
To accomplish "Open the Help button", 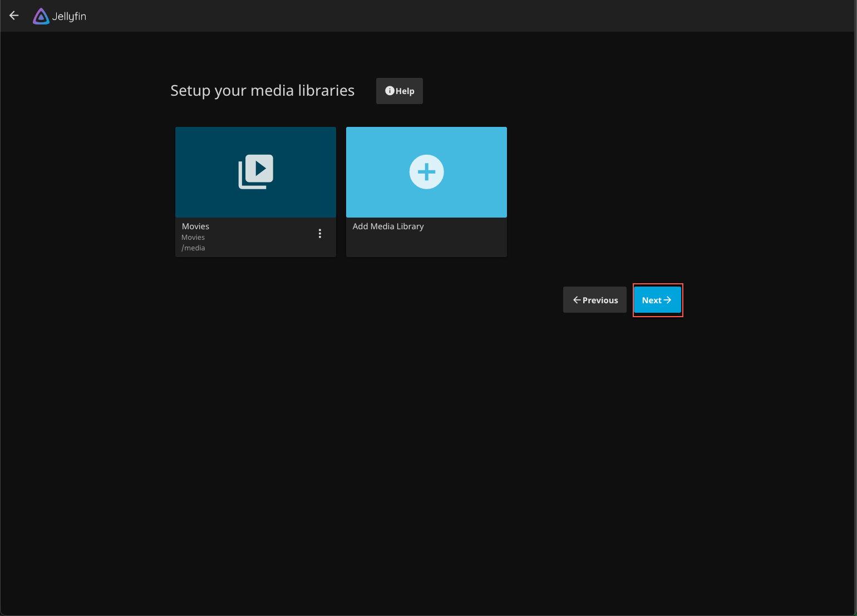I will 400,91.
